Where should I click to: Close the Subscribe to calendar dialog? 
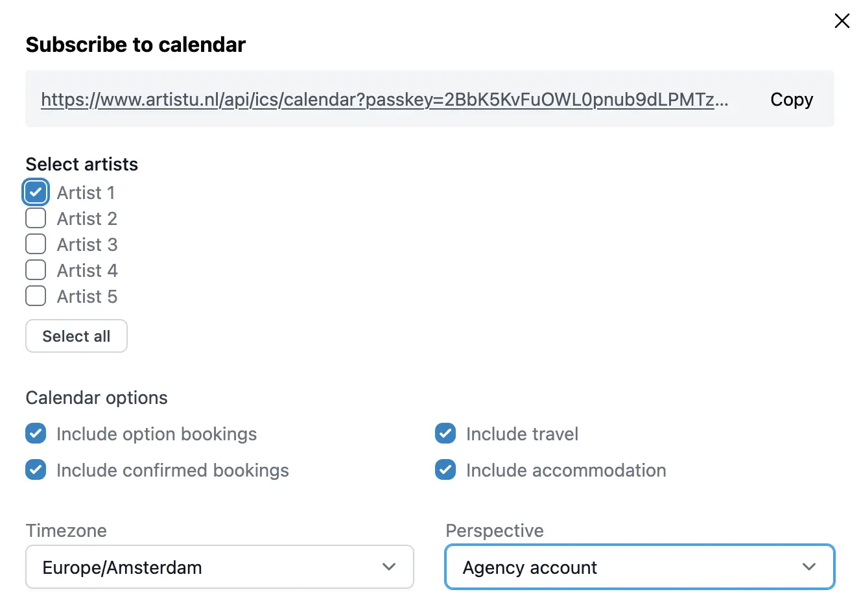[842, 20]
